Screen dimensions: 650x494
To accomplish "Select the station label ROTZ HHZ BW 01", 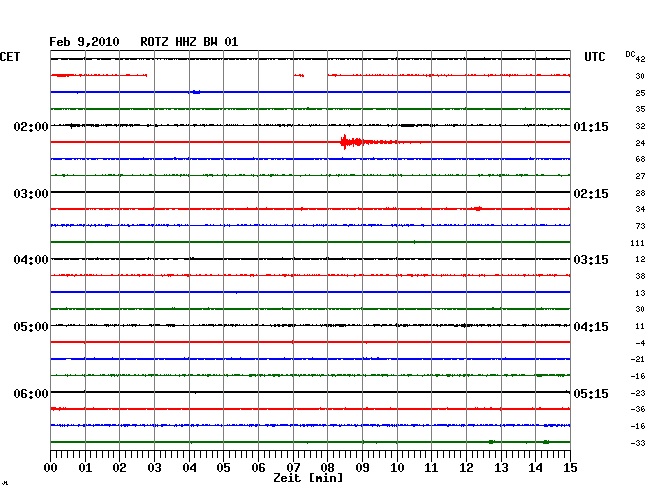I will tap(189, 42).
